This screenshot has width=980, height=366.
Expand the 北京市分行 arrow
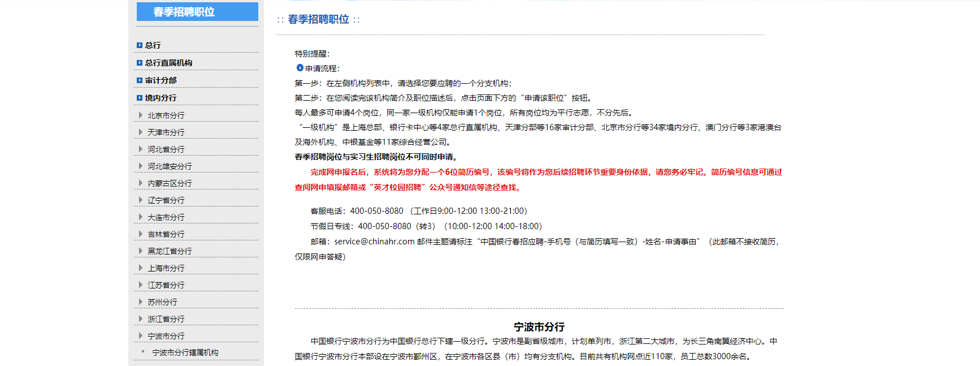tap(141, 115)
